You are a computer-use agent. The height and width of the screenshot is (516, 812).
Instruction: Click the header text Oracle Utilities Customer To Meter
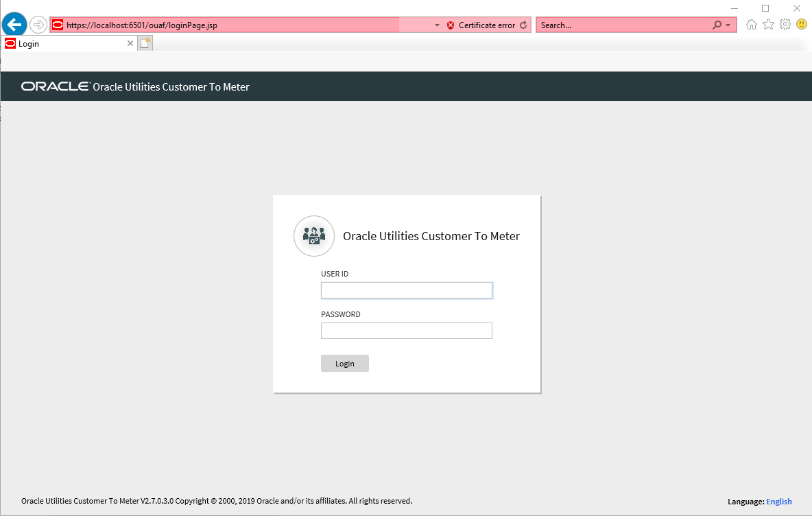click(x=171, y=87)
